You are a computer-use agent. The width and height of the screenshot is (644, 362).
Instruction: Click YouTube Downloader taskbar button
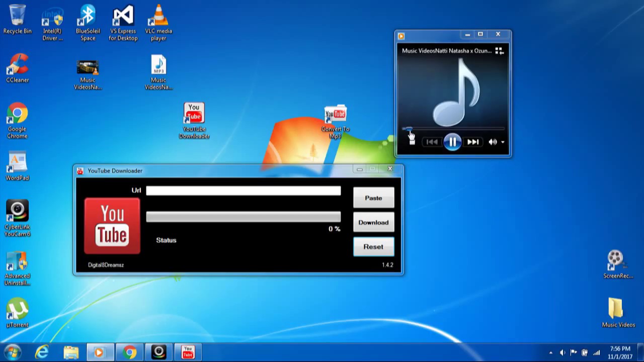tap(188, 353)
